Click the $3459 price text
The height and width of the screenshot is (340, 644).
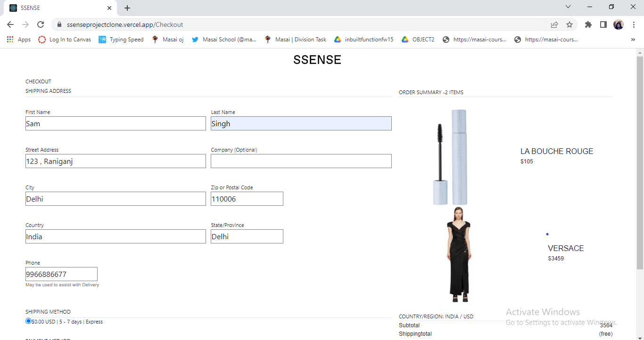(556, 259)
